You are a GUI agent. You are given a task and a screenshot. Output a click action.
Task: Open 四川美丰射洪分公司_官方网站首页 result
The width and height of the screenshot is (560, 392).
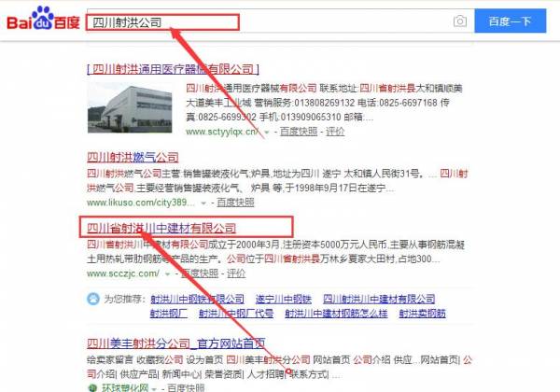click(x=176, y=343)
